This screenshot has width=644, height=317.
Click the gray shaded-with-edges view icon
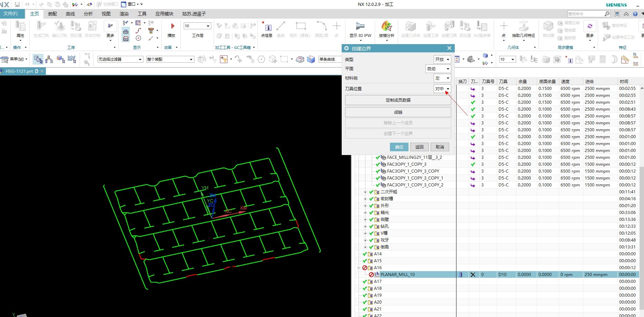300,59
